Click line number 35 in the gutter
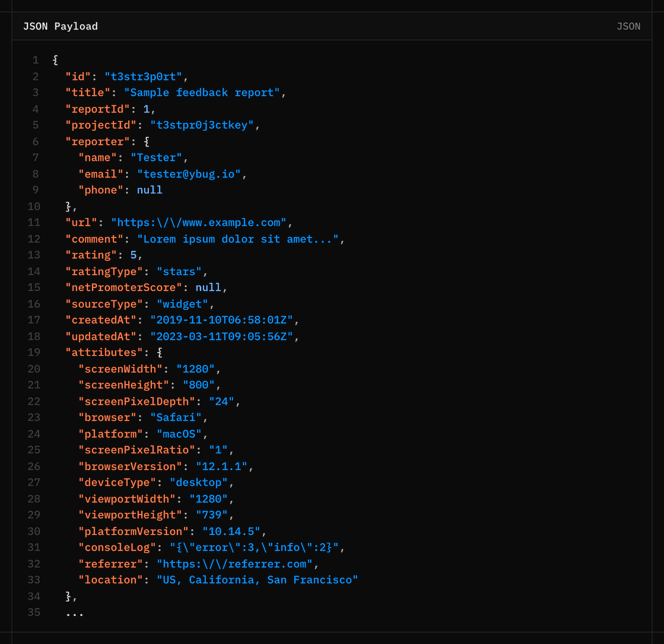 pyautogui.click(x=34, y=613)
